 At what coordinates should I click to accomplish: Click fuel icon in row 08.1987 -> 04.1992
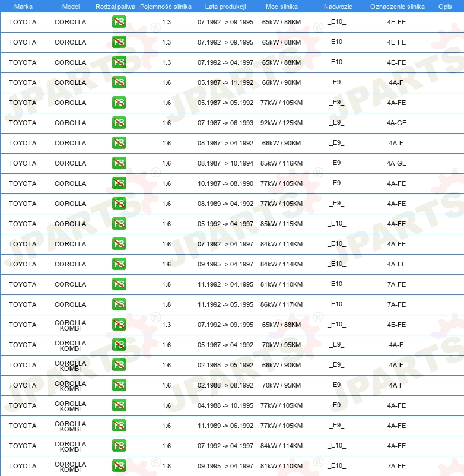point(119,143)
